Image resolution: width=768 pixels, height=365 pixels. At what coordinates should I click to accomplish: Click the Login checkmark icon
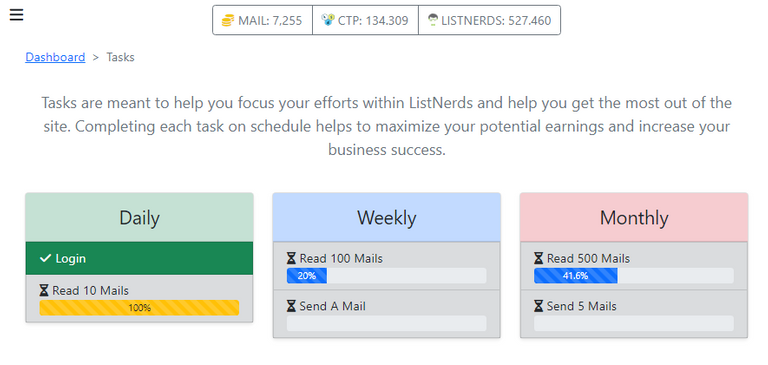coord(46,258)
